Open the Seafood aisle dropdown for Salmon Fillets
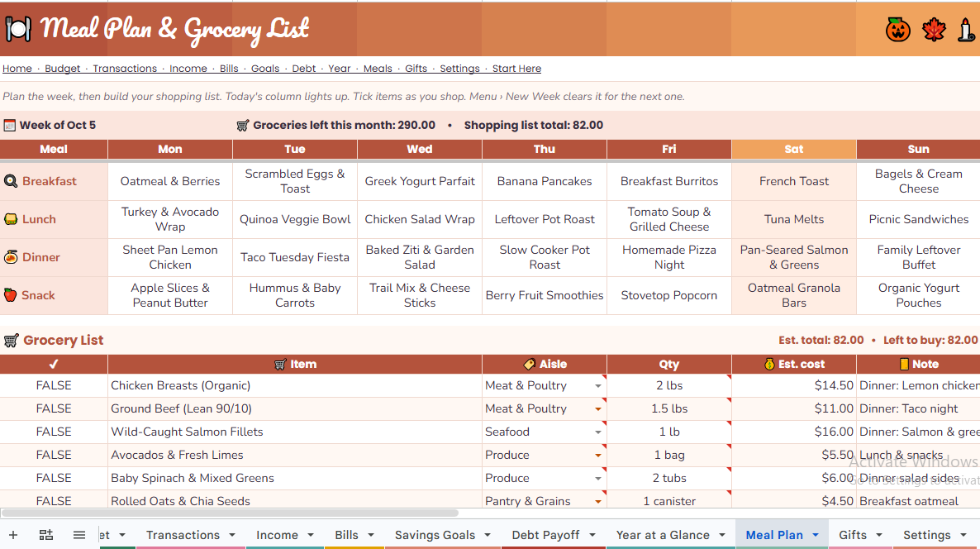 [598, 432]
